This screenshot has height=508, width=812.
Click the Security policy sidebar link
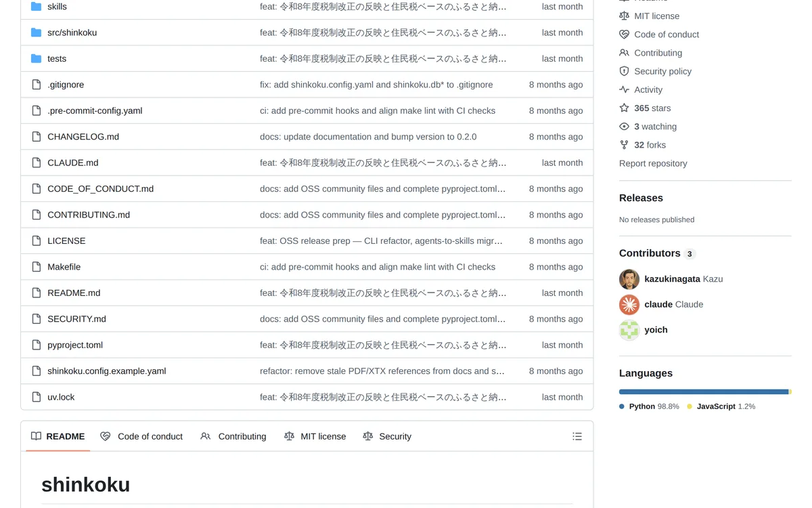[662, 71]
